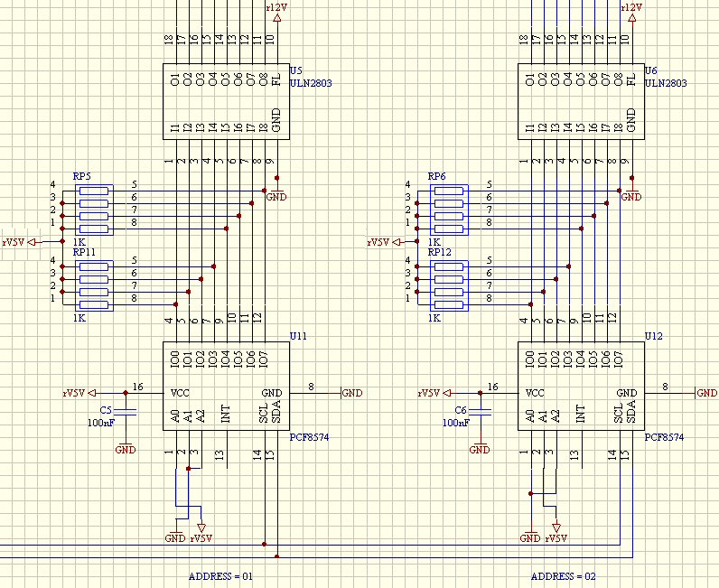
Task: Select capacitor C6 symbol
Action: point(481,410)
